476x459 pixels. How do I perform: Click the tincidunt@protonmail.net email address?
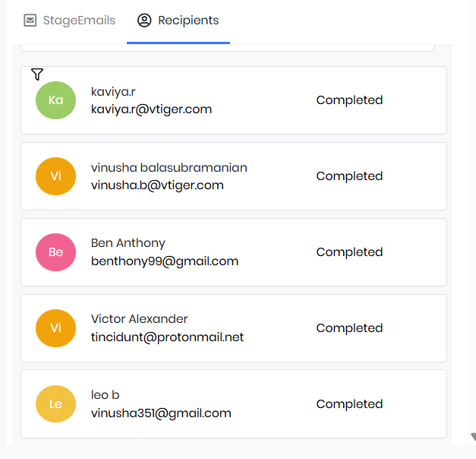[x=167, y=337]
